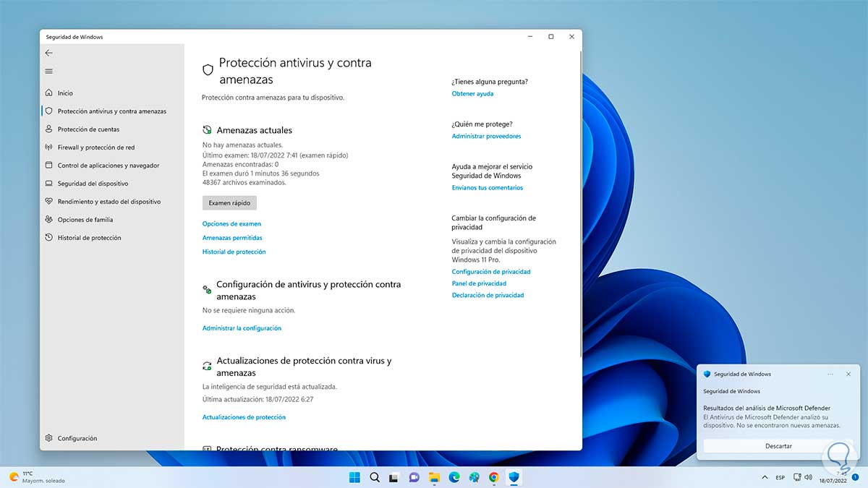Click the Firewall y protección de red icon
The width and height of the screenshot is (868, 488).
click(48, 147)
